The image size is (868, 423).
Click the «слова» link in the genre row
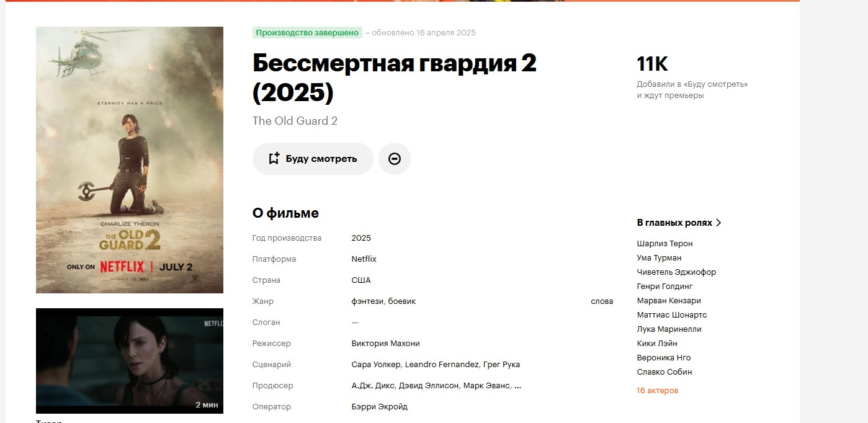coord(602,301)
